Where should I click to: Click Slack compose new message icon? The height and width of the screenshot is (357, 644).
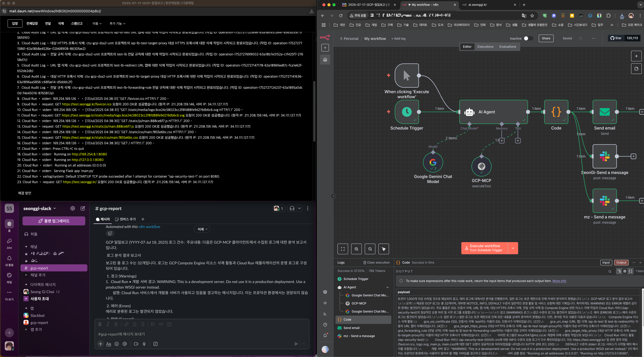click(83, 208)
